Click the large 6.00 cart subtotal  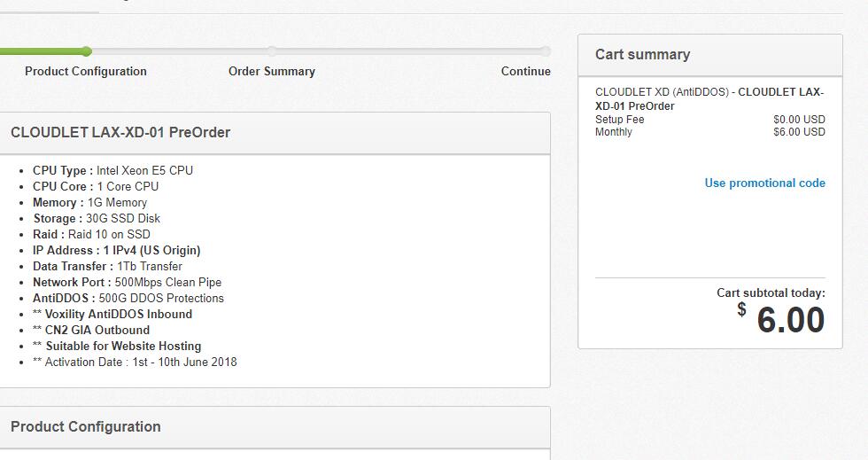790,320
